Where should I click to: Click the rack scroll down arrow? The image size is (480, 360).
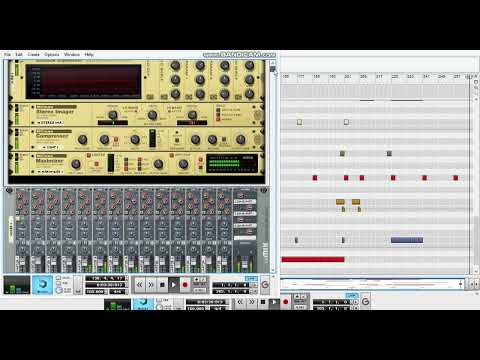[273, 270]
